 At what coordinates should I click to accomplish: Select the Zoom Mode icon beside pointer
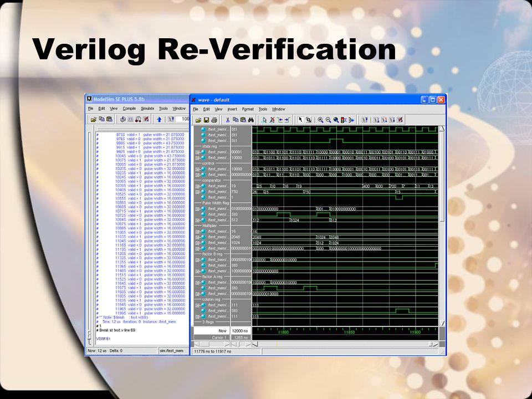pos(309,120)
